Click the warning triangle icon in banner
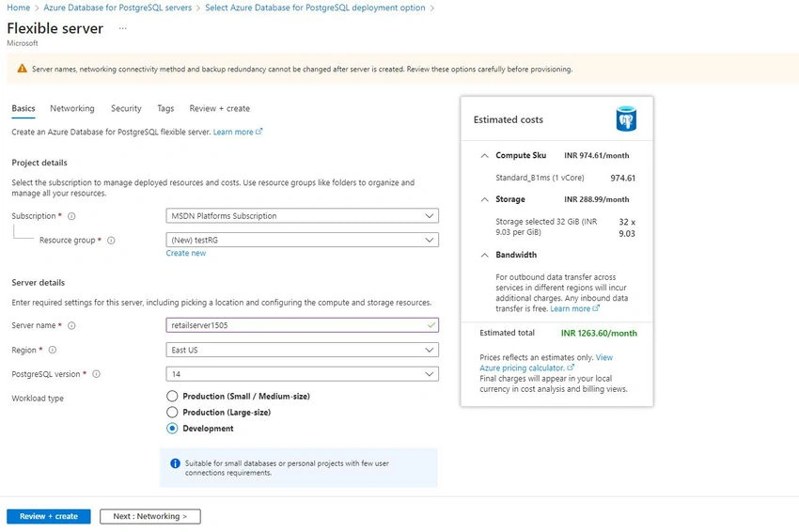799x532 pixels. pos(22,69)
